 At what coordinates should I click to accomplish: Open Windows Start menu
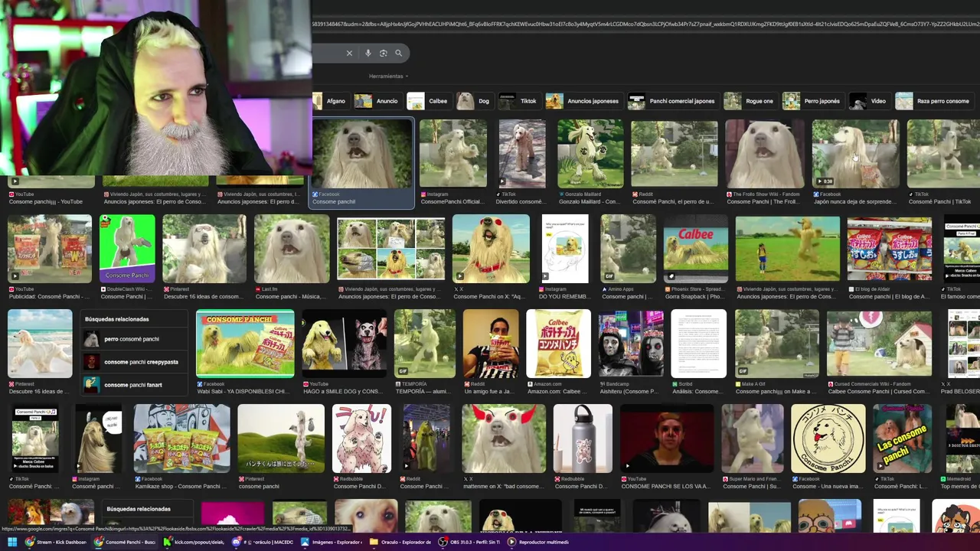(x=12, y=542)
